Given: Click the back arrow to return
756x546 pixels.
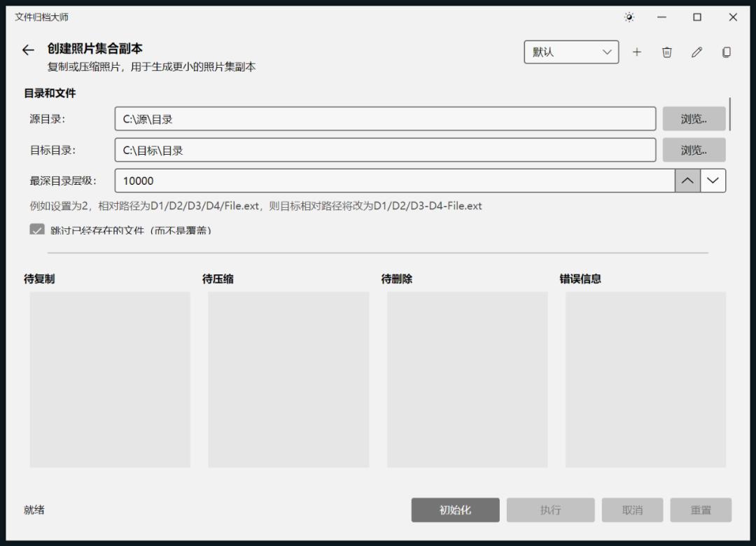Looking at the screenshot, I should point(27,50).
